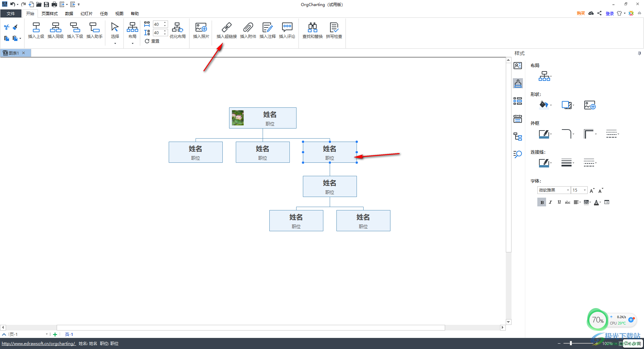Click Insert Assistant icon in ribbon
This screenshot has height=349, width=644.
94,28
